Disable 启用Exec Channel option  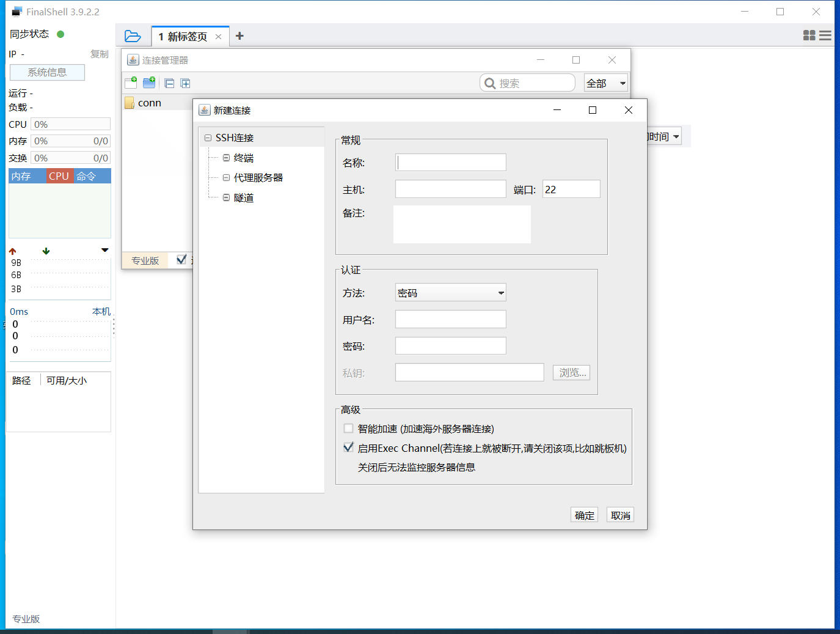[x=348, y=448]
